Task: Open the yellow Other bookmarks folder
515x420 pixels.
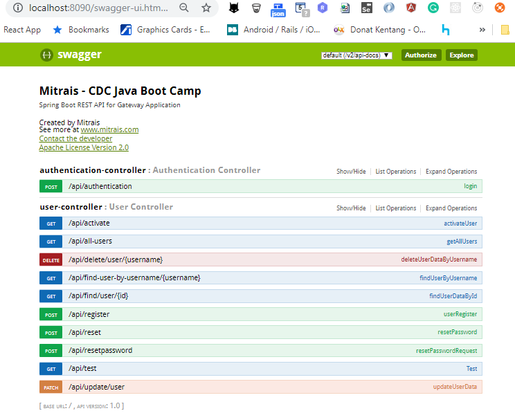Action: pos(505,30)
